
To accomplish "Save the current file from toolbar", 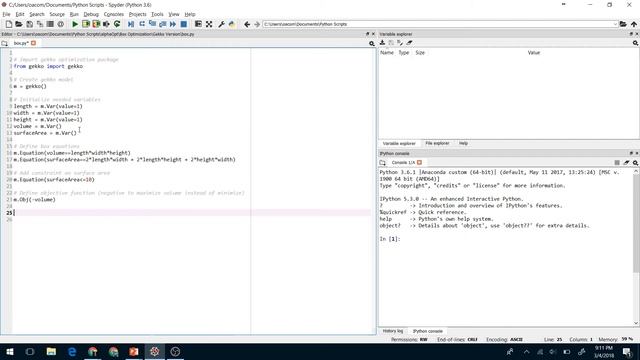I will pos(29,24).
